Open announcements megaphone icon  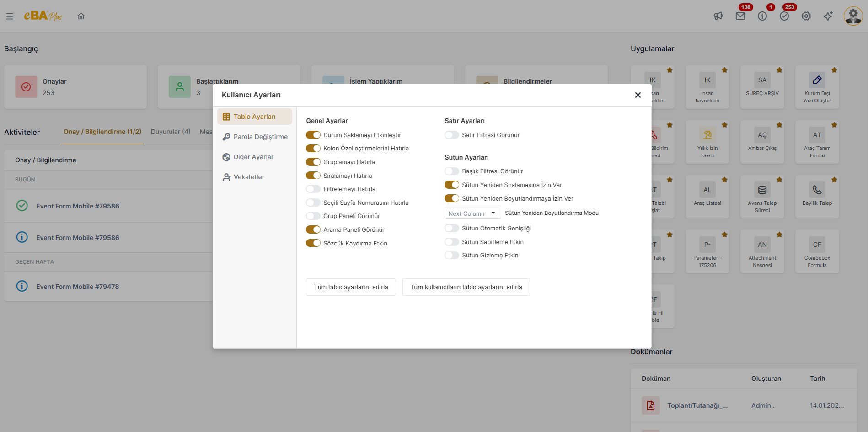point(718,16)
